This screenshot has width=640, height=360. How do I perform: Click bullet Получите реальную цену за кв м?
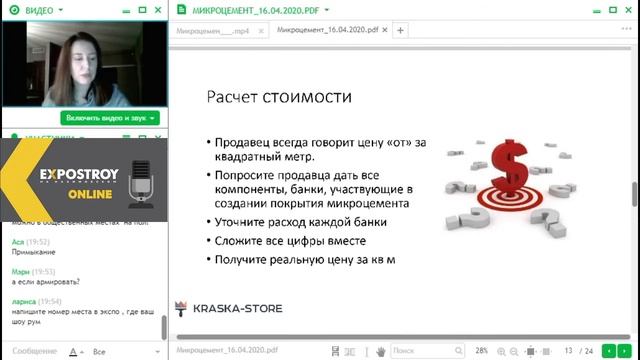tap(305, 260)
